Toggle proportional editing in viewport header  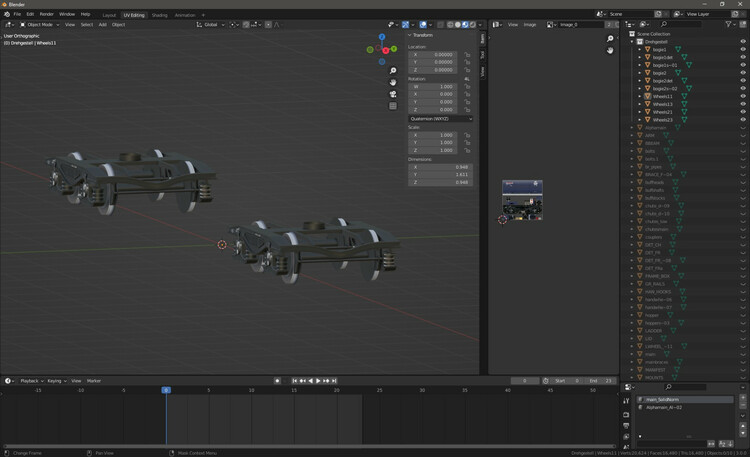point(268,24)
